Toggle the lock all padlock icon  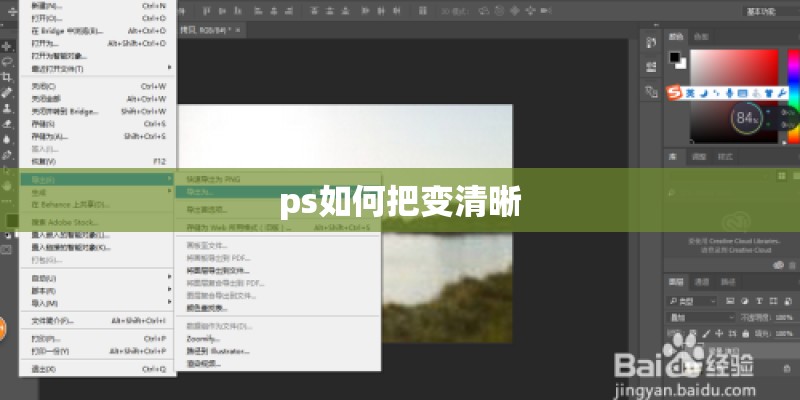point(745,334)
